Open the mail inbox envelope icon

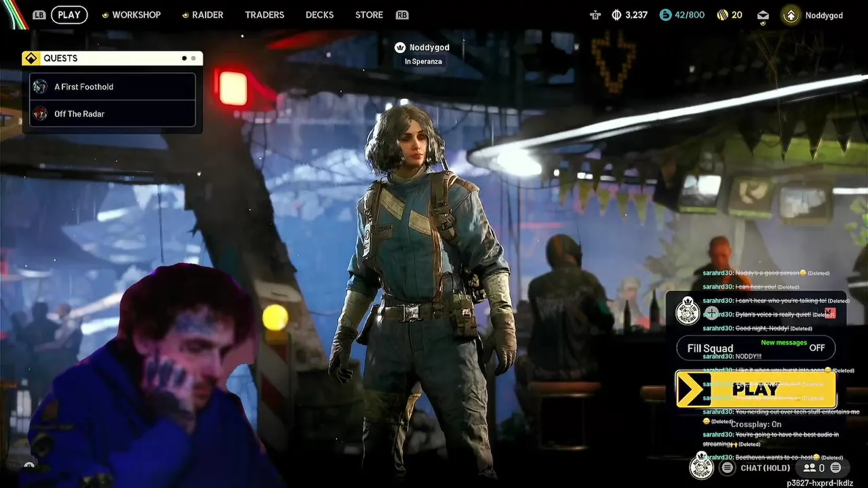point(763,16)
